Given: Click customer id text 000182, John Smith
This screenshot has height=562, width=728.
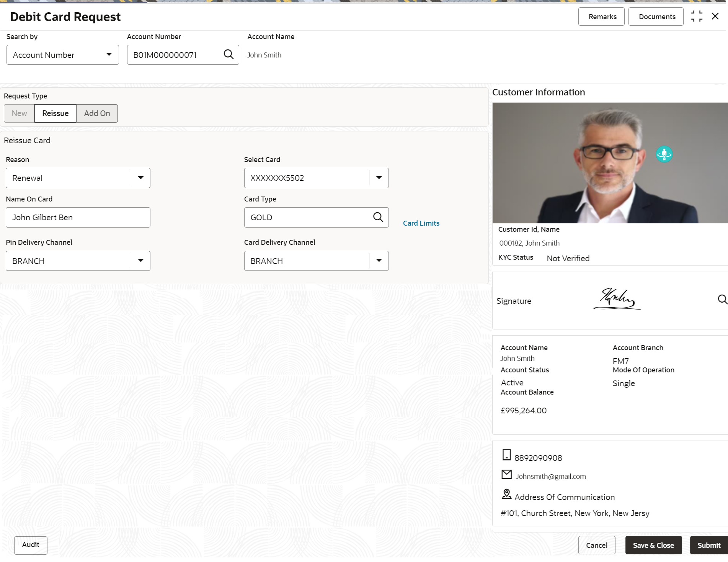Looking at the screenshot, I should 529,243.
